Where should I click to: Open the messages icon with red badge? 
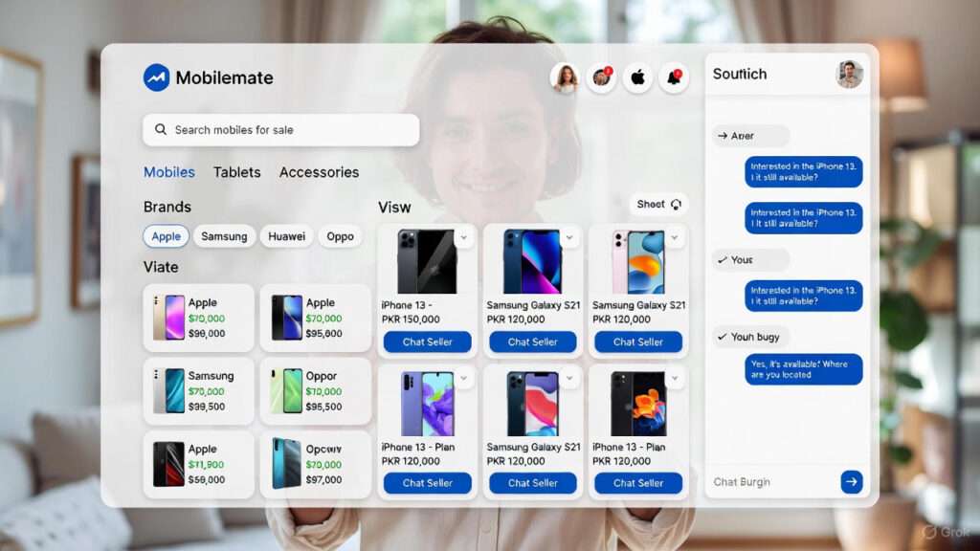(602, 77)
